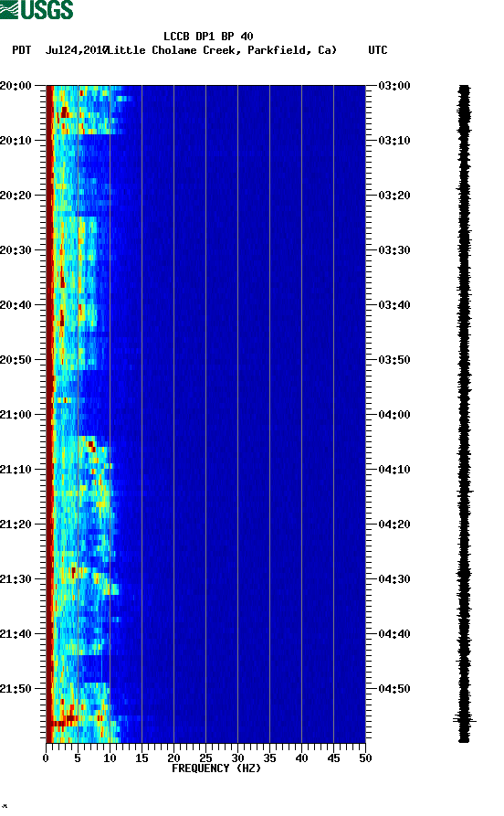Click the 20:00 PDT time label
The image size is (504, 816).
pyautogui.click(x=16, y=85)
